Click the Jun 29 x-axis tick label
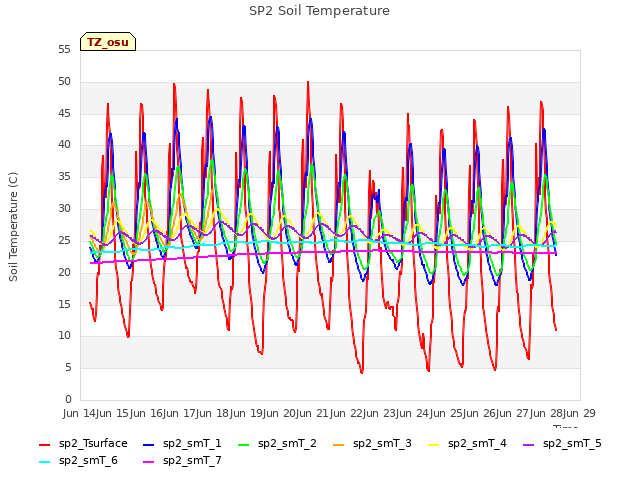The image size is (640, 480). click(579, 413)
